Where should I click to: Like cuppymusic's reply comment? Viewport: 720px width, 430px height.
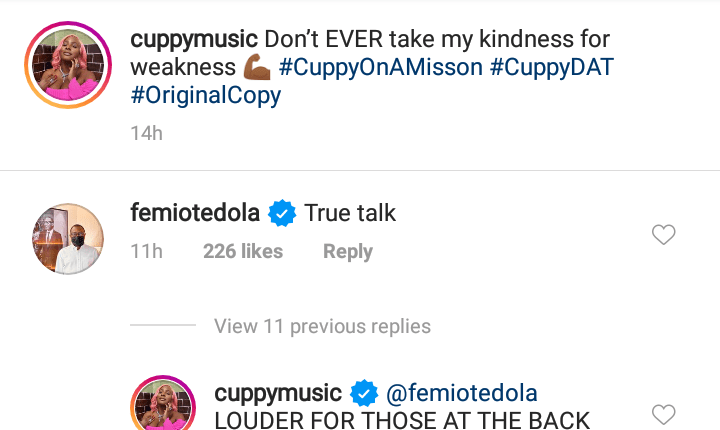[663, 414]
